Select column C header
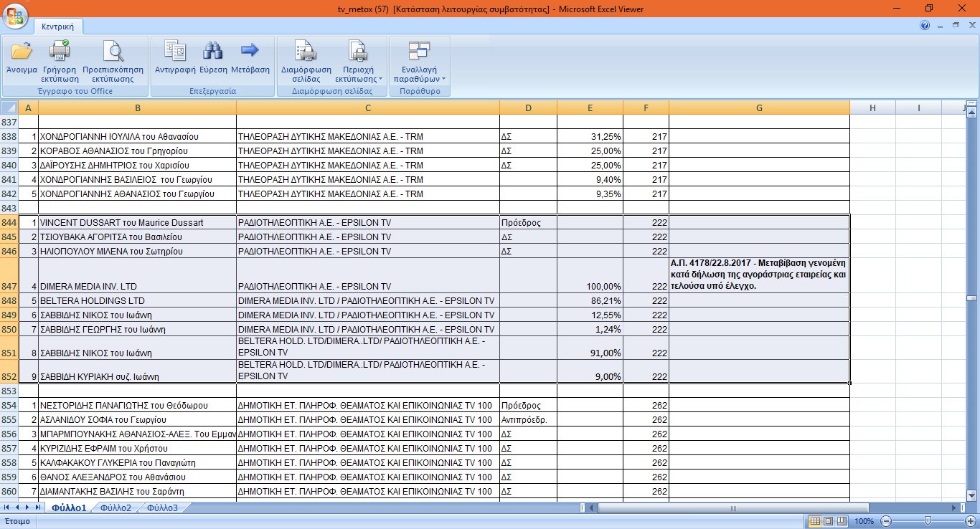This screenshot has height=529, width=980. (368, 108)
